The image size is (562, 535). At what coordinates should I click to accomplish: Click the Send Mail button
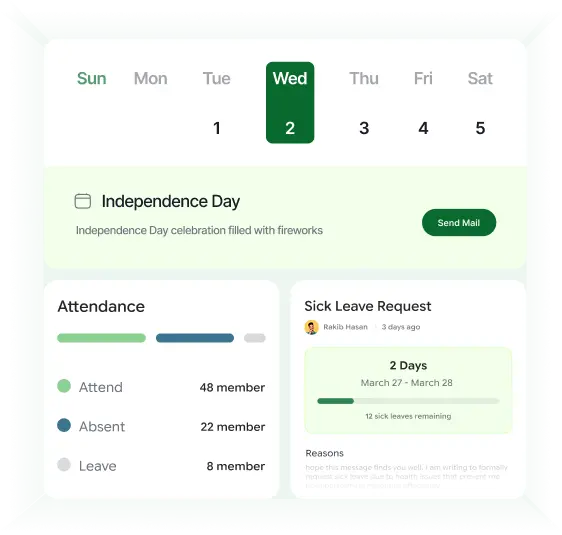pyautogui.click(x=459, y=223)
